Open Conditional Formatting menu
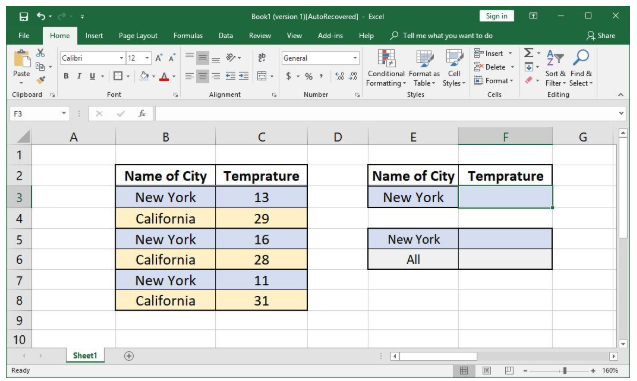The width and height of the screenshot is (637, 381). pyautogui.click(x=386, y=67)
